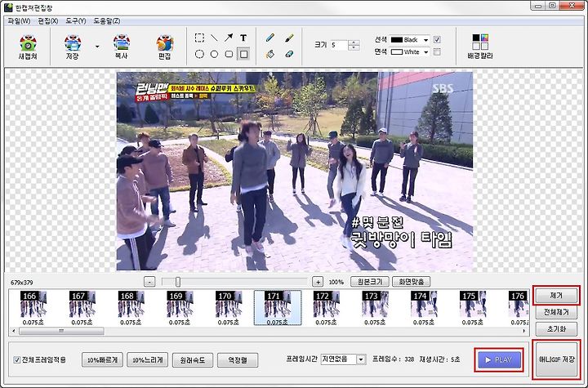
Task: Click the 복사 (copy) icon
Action: tap(121, 47)
